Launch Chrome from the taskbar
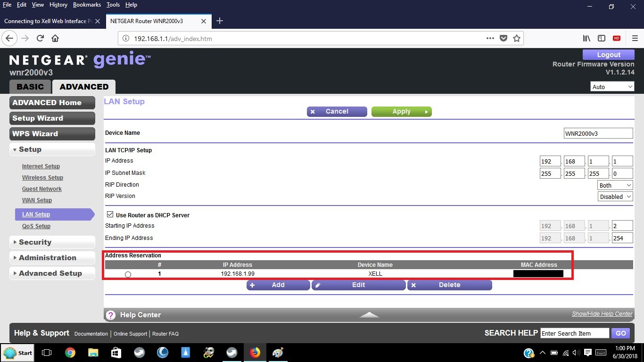Screen dimensions: 644x362 click(x=70, y=353)
